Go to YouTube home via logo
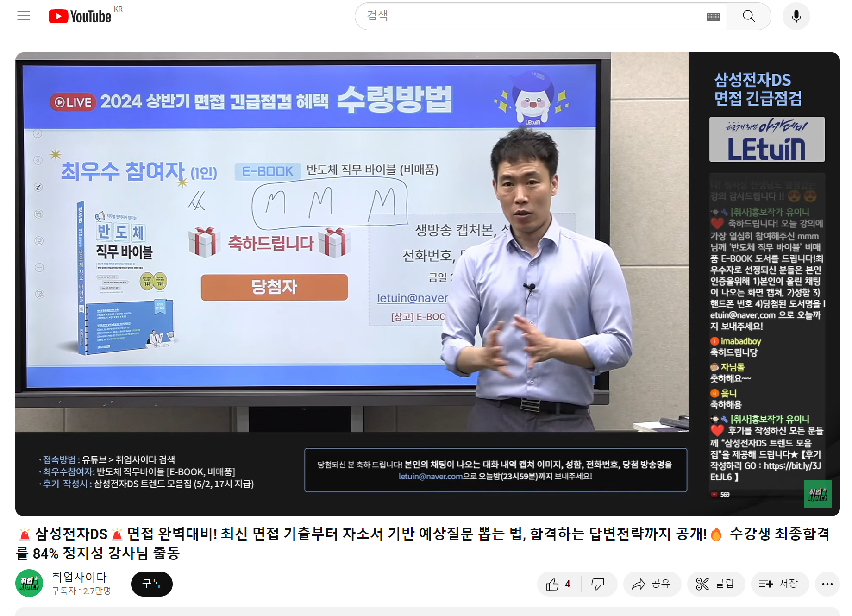Image resolution: width=852 pixels, height=616 pixels. (x=80, y=16)
